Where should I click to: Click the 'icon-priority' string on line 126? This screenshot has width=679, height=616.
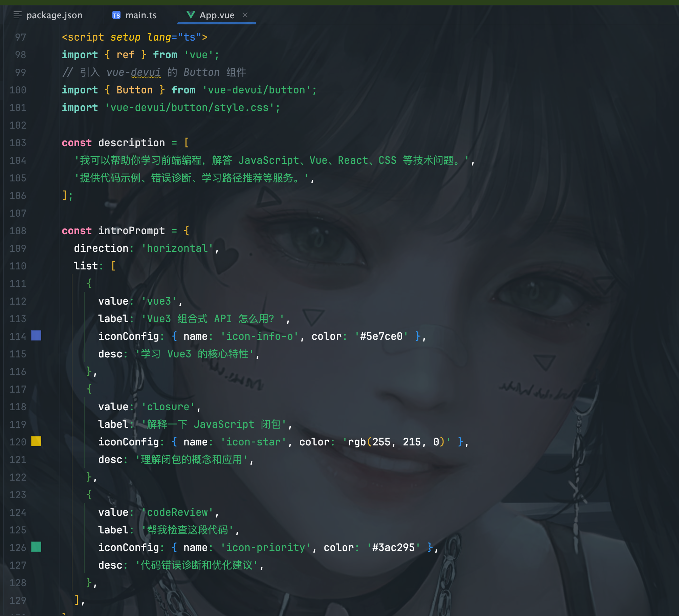pos(266,548)
